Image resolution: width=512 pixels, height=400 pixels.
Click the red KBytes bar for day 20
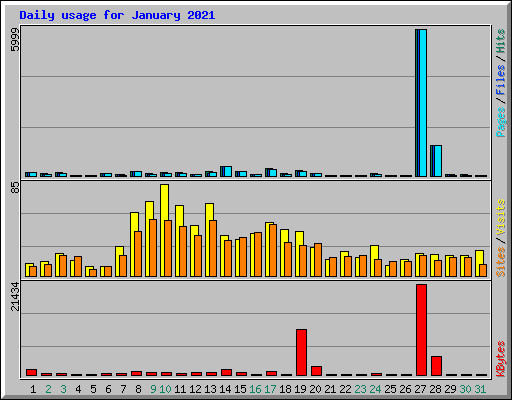316,371
